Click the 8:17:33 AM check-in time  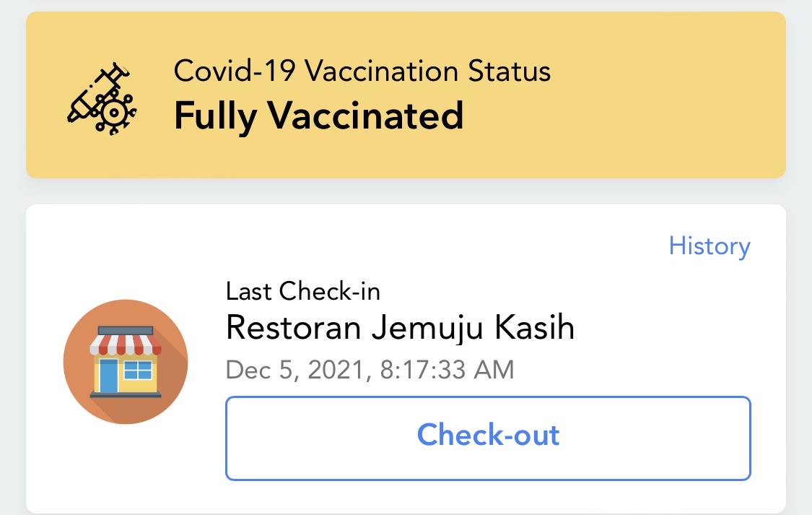tap(448, 370)
